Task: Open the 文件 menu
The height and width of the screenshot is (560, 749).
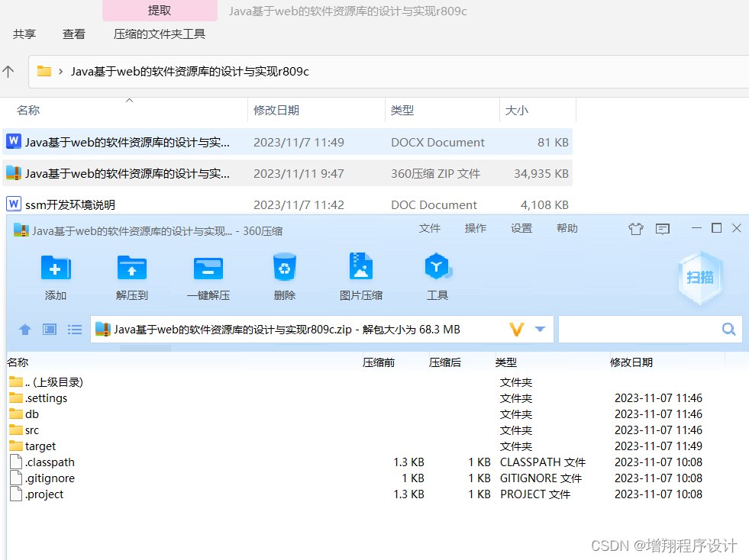Action: coord(429,227)
